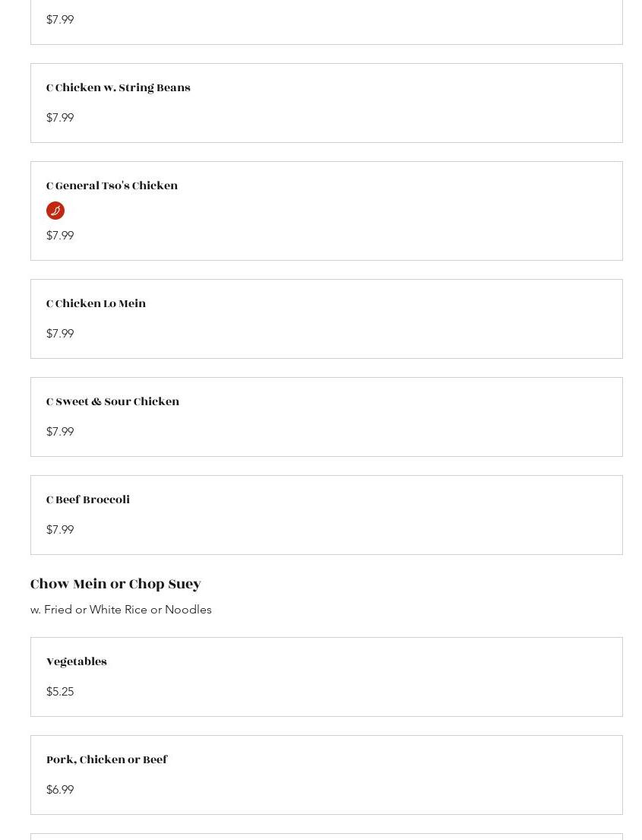
Task: Click the $7.99 price under Chicken w. String Beans
Action: pos(60,118)
